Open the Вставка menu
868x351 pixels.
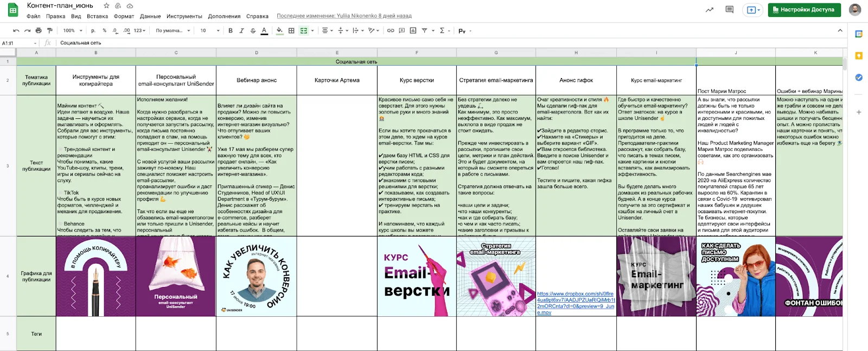pyautogui.click(x=97, y=16)
